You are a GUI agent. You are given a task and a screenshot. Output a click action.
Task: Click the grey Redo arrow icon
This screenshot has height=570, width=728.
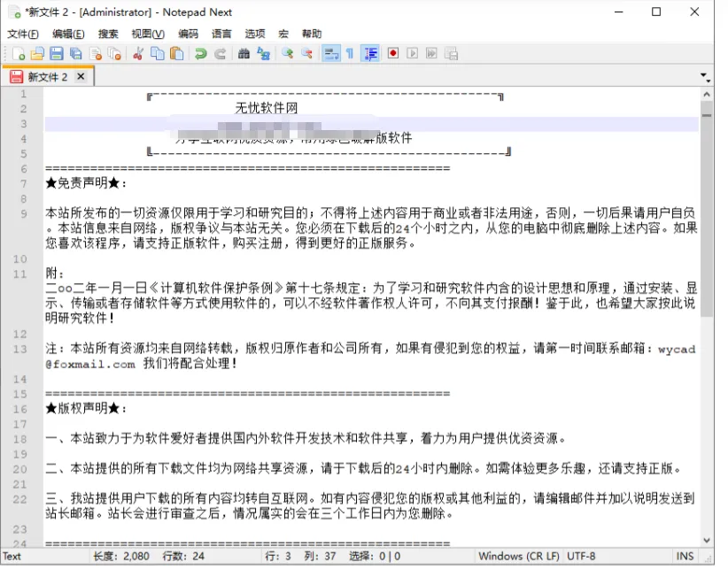click(x=220, y=54)
